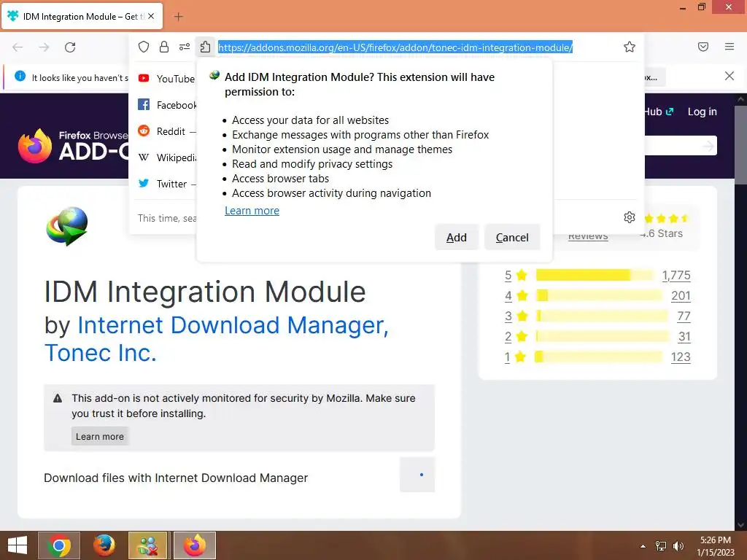The width and height of the screenshot is (747, 560).
Task: Cancel the extension installation prompt
Action: [x=512, y=237]
